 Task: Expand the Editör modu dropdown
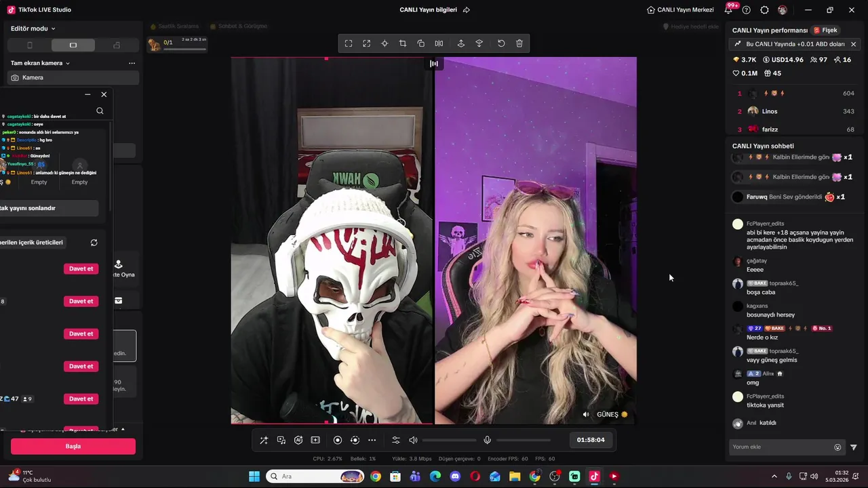click(x=33, y=28)
